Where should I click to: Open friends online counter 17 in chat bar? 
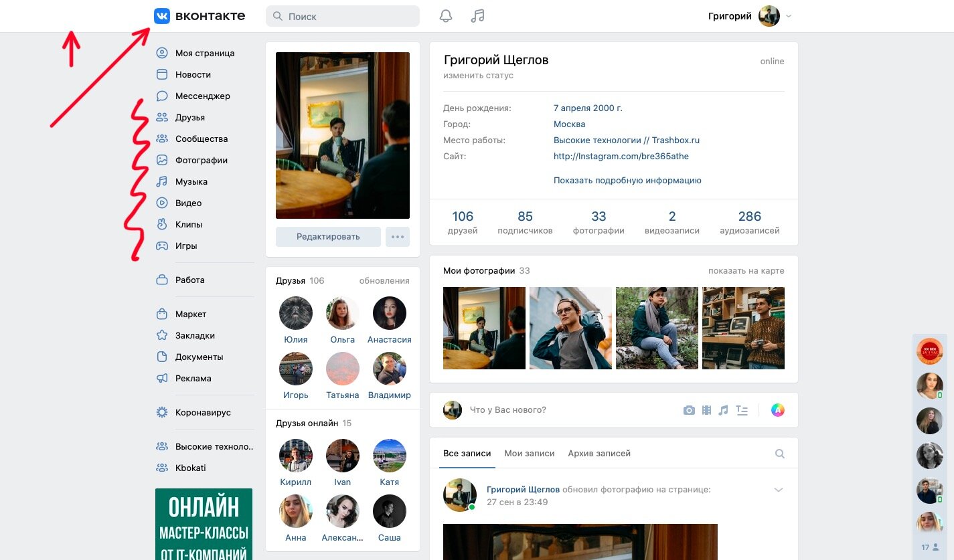[x=930, y=547]
